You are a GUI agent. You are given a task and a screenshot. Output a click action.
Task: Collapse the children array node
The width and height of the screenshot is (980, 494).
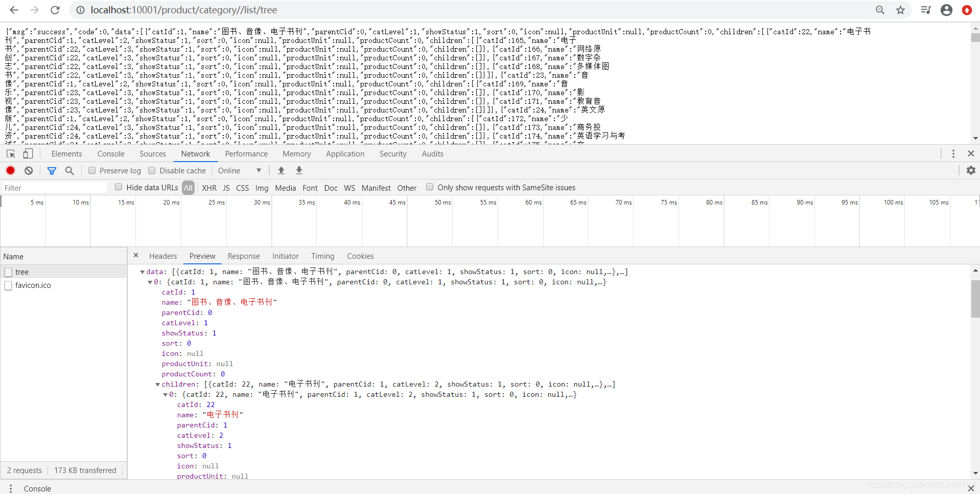tap(158, 385)
